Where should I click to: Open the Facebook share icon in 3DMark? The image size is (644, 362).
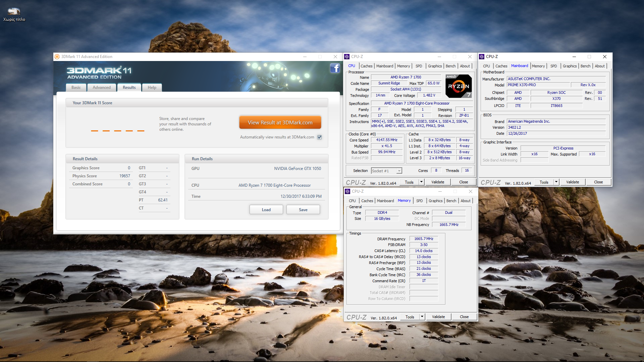pos(335,68)
